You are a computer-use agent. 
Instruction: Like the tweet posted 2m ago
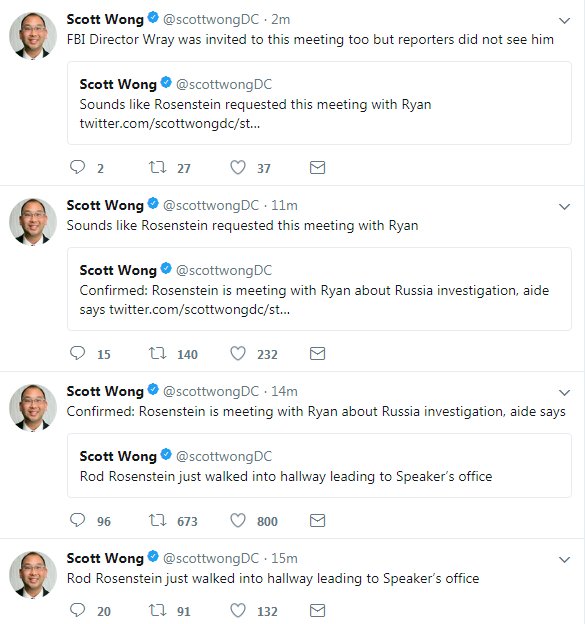point(238,167)
